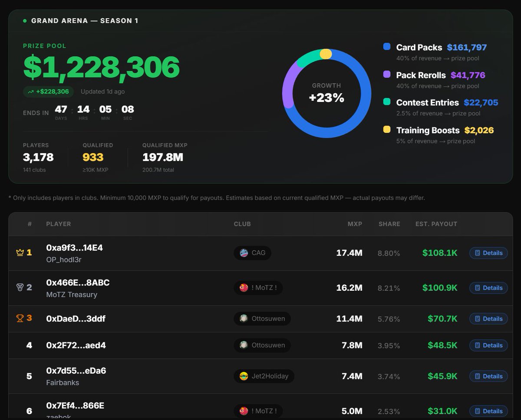Click the players count 3,178
Viewport: 521px width, 420px height.
coord(38,157)
